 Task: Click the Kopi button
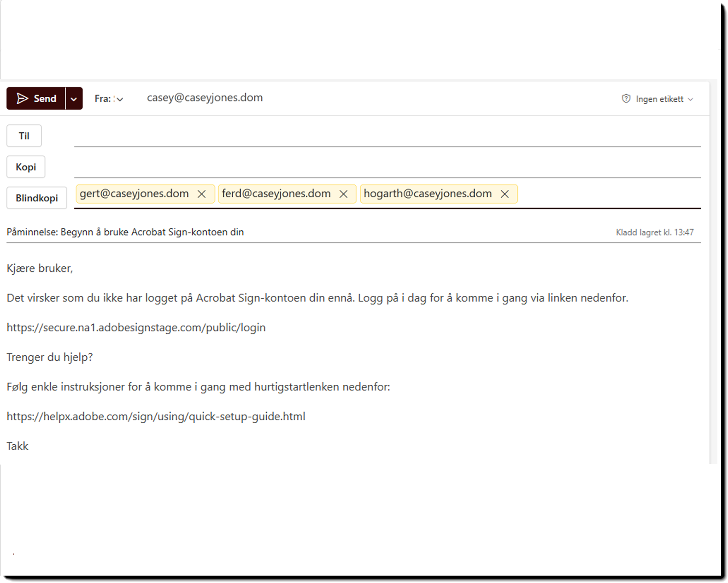pos(26,167)
